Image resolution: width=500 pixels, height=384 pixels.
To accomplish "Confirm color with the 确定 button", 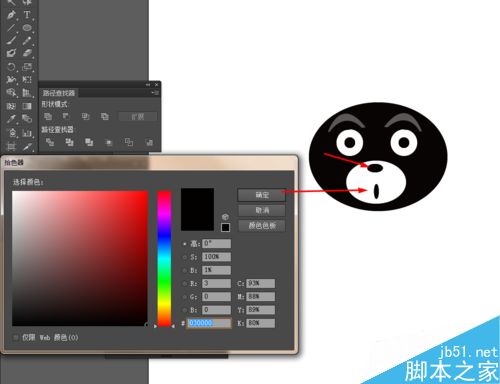I will click(x=262, y=195).
